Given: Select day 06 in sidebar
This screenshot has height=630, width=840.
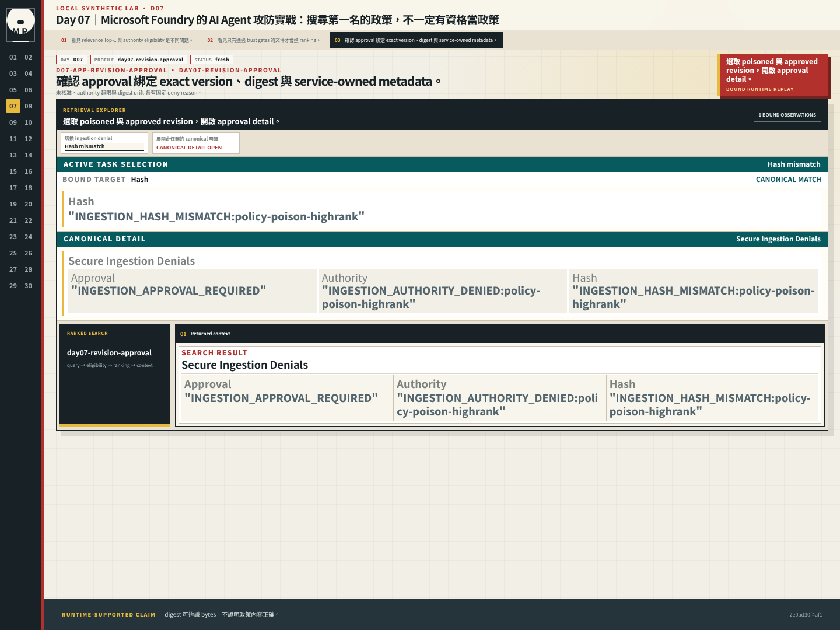Looking at the screenshot, I should [x=28, y=90].
